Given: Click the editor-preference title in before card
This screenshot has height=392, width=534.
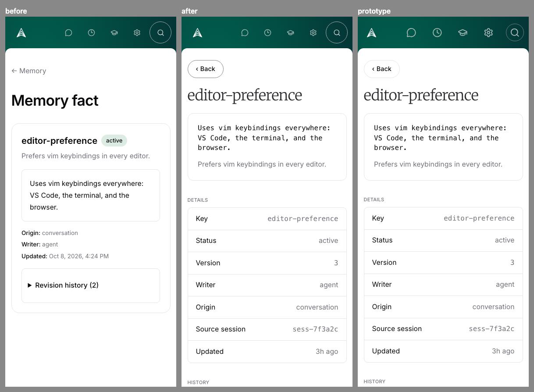Looking at the screenshot, I should click(59, 140).
